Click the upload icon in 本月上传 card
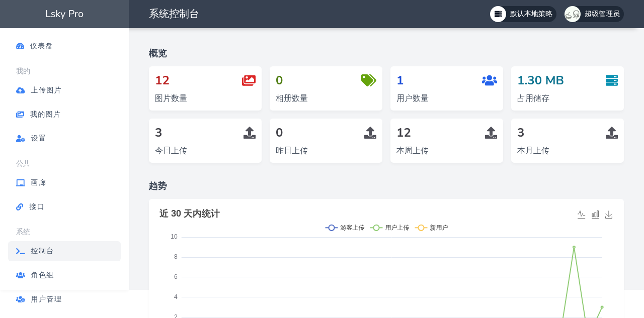The height and width of the screenshot is (318, 644). (612, 133)
